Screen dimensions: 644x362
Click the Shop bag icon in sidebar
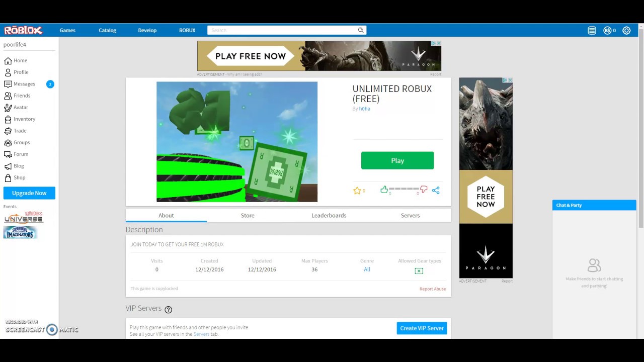(x=8, y=177)
